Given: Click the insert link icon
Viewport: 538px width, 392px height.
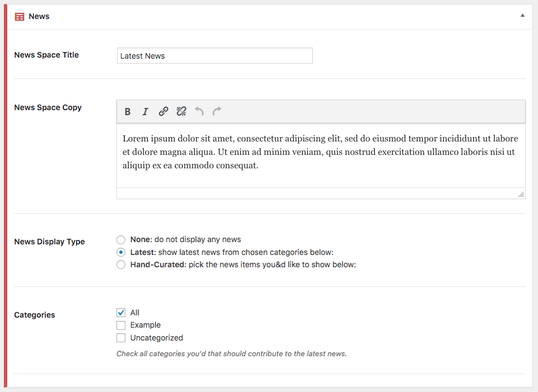Looking at the screenshot, I should 163,111.
